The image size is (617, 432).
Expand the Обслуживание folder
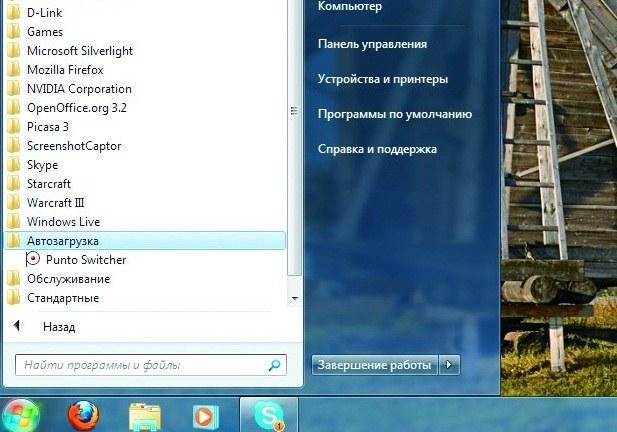click(x=68, y=279)
